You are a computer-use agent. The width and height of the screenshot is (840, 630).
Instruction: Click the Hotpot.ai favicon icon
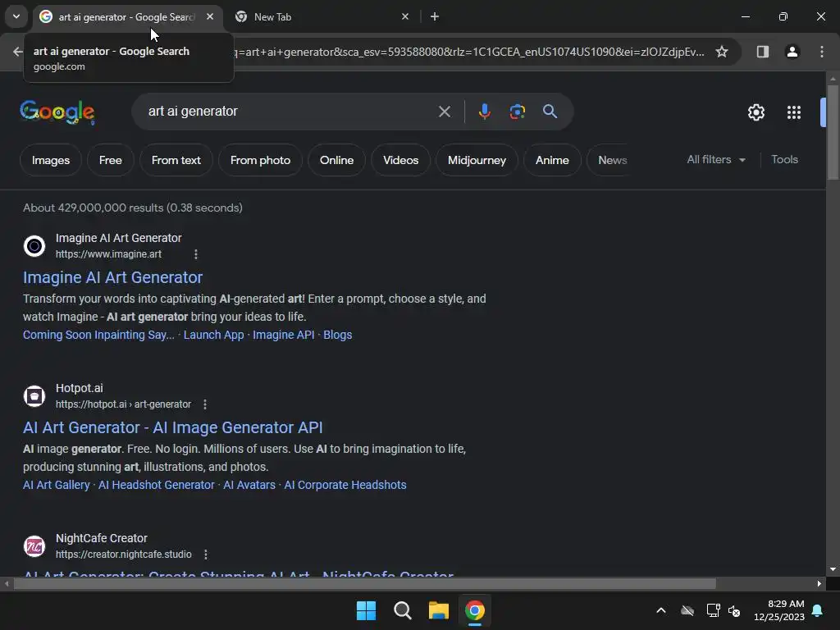pos(34,396)
